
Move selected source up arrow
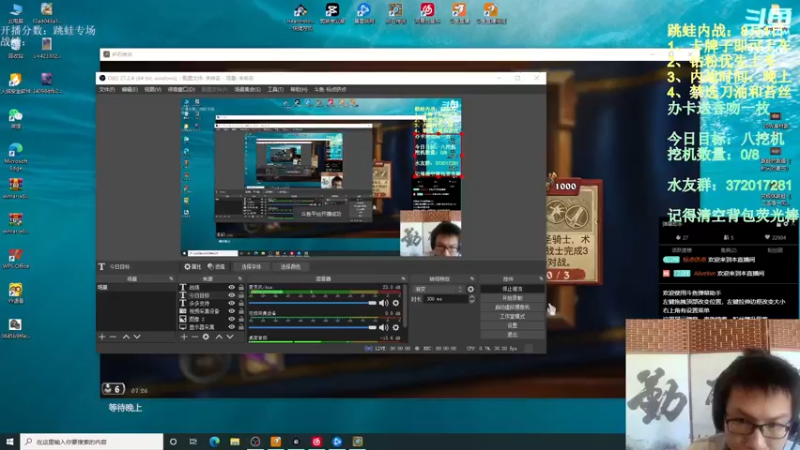click(219, 337)
